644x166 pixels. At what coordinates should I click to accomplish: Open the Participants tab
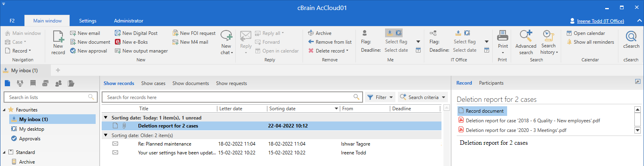pyautogui.click(x=491, y=83)
